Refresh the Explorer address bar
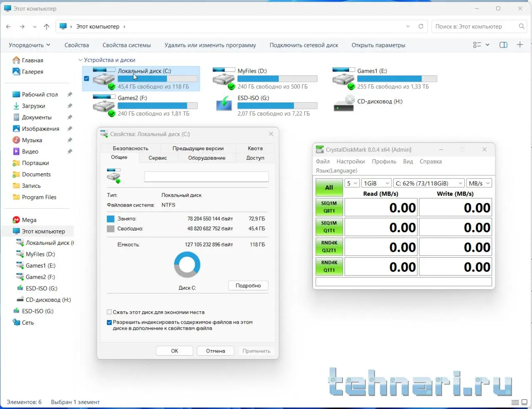The width and height of the screenshot is (532, 409). pos(421,26)
